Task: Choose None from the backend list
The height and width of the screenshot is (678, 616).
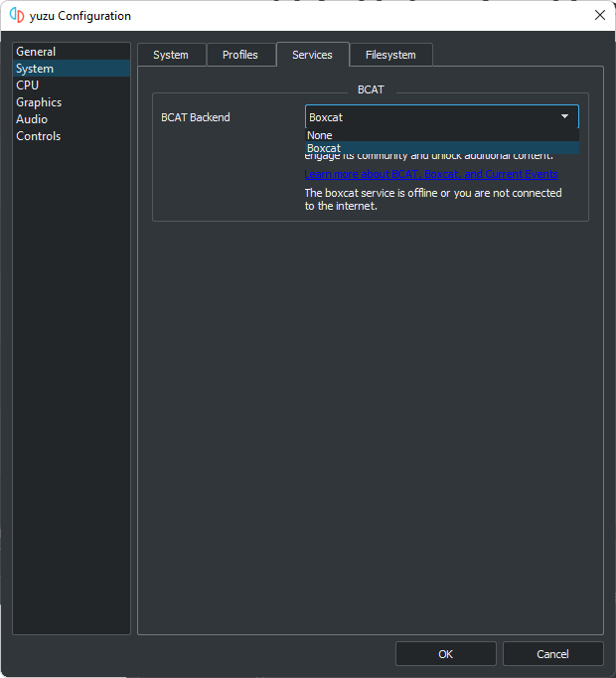Action: click(x=442, y=135)
